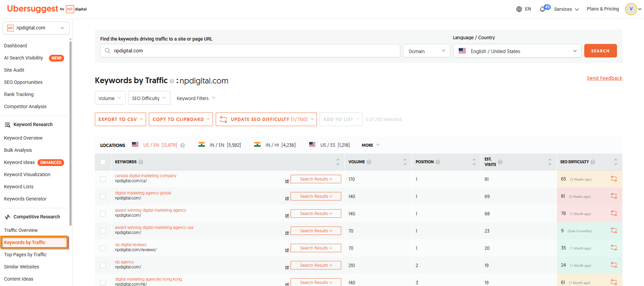Click info icon in SEO Difficulty header
Screen dimensions: 644x286
[x=593, y=162]
